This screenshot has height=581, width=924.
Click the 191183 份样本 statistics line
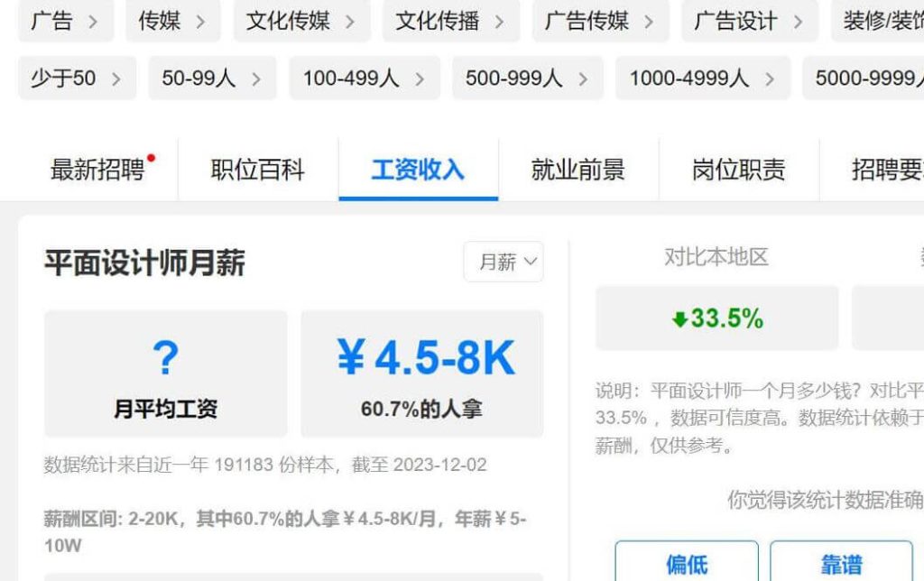(265, 465)
